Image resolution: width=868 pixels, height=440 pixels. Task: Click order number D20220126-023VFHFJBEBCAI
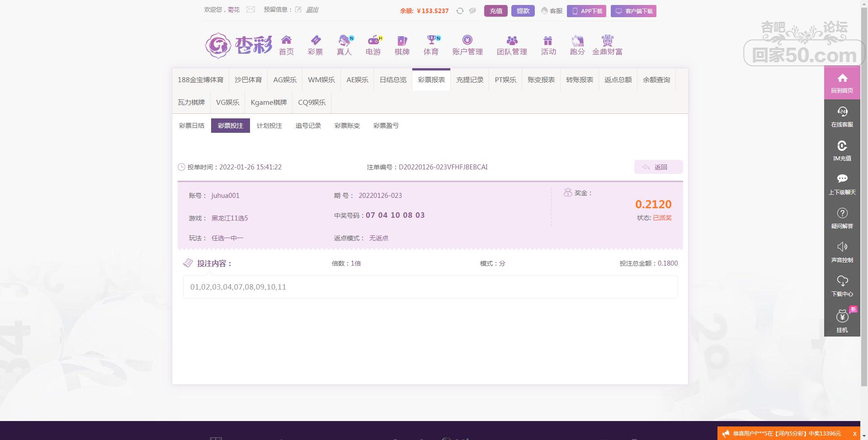pos(443,167)
